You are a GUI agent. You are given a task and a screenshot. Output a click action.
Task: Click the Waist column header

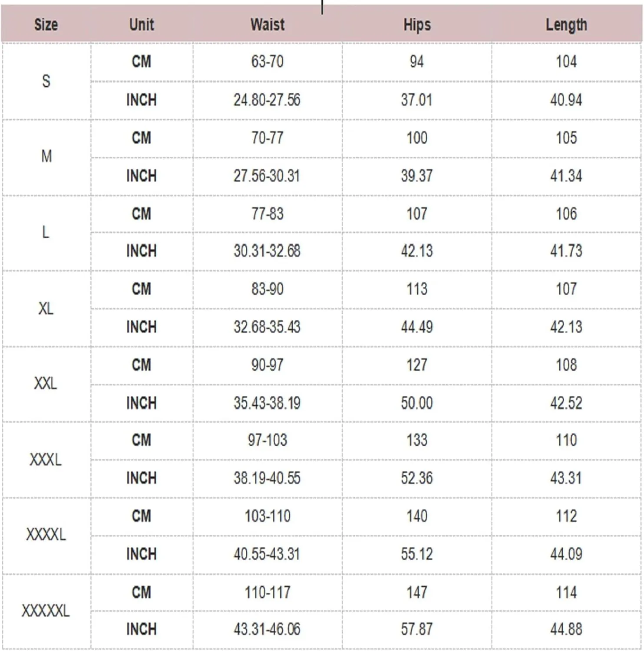tap(268, 25)
